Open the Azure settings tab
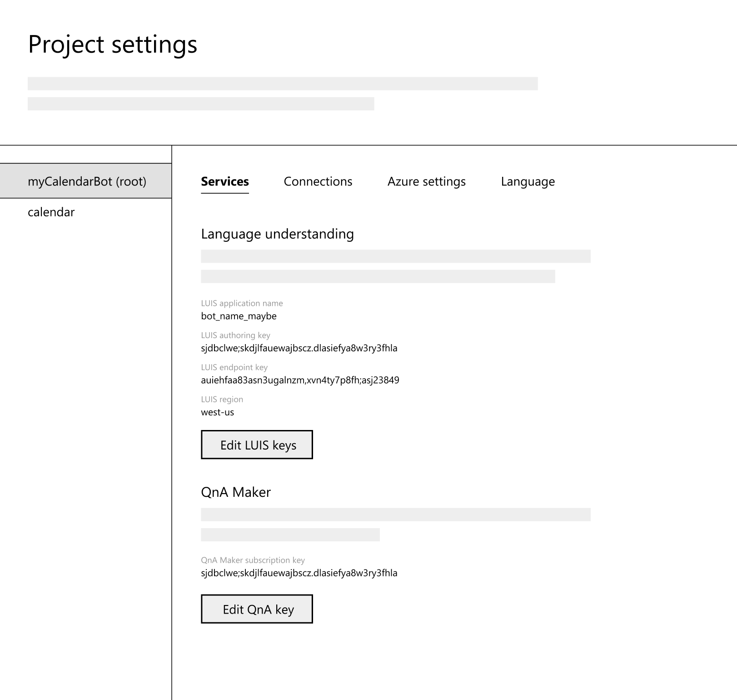Viewport: 737px width, 700px height. pos(426,181)
